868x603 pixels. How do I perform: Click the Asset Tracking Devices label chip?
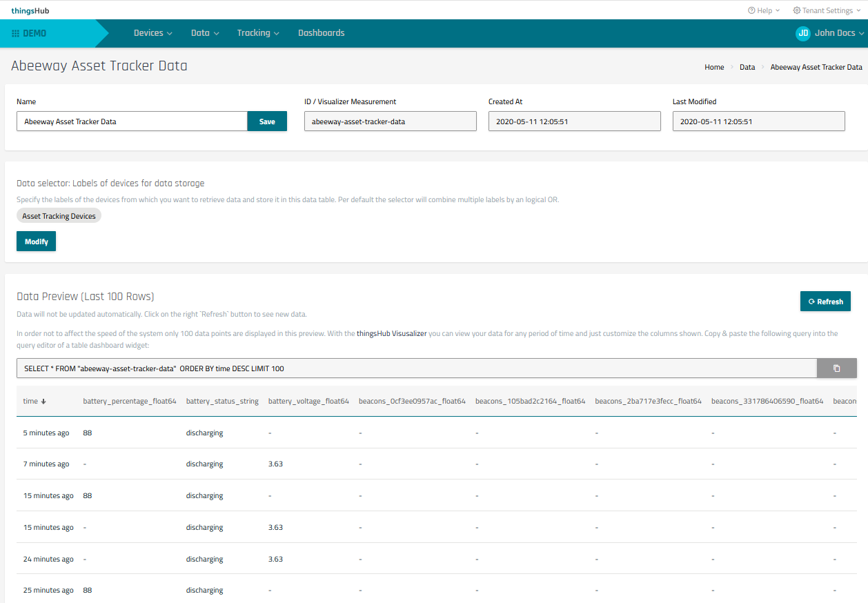tap(59, 216)
